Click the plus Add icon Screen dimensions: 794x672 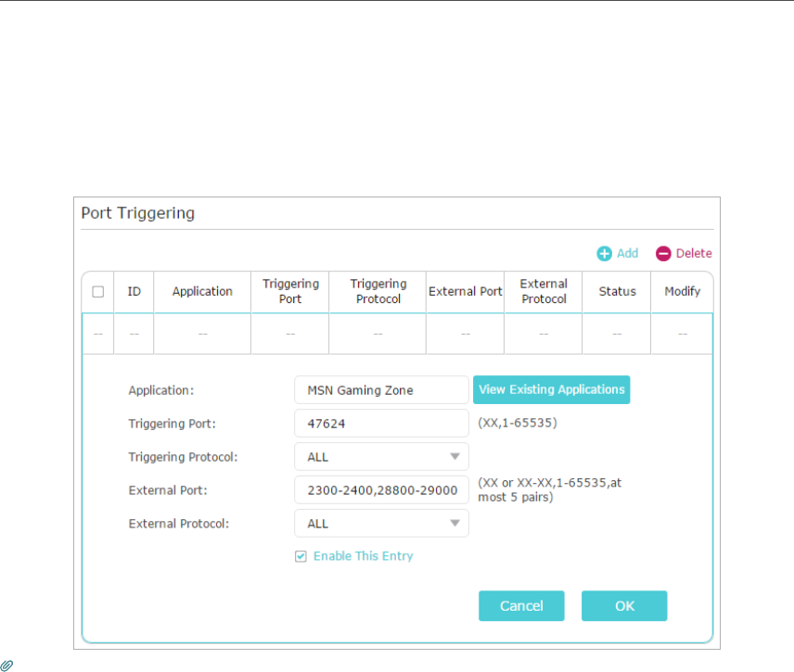coord(604,253)
